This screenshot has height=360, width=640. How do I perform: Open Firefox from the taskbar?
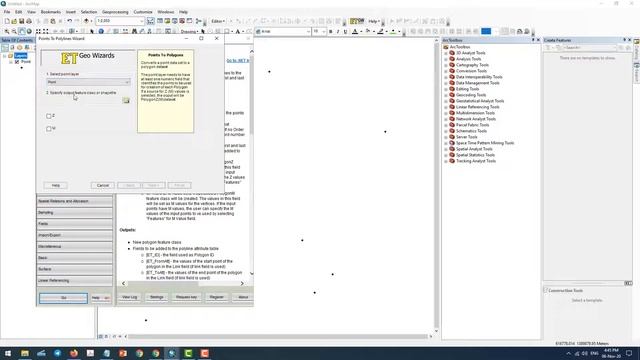(74, 353)
